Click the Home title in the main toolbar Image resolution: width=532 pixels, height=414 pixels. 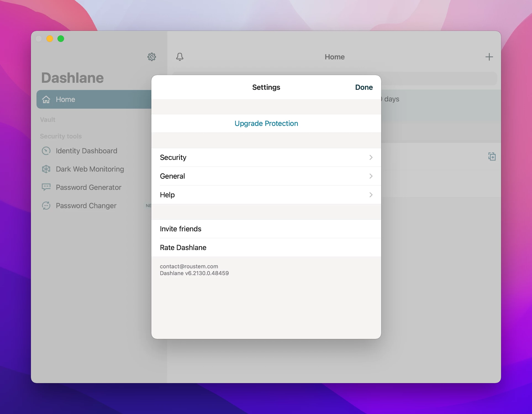(335, 57)
